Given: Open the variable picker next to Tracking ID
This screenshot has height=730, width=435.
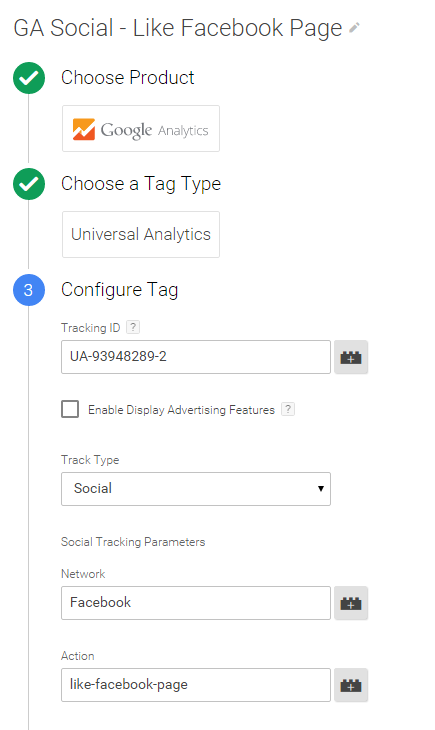Looking at the screenshot, I should [351, 357].
